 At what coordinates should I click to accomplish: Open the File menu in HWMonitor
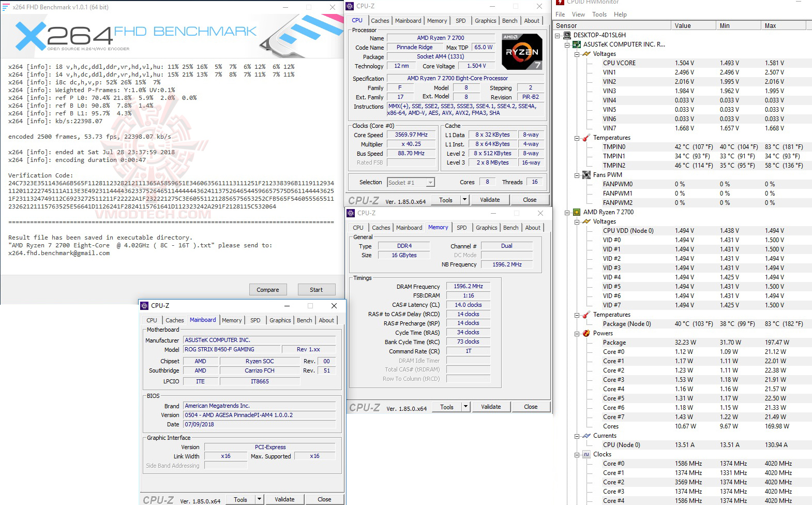560,14
